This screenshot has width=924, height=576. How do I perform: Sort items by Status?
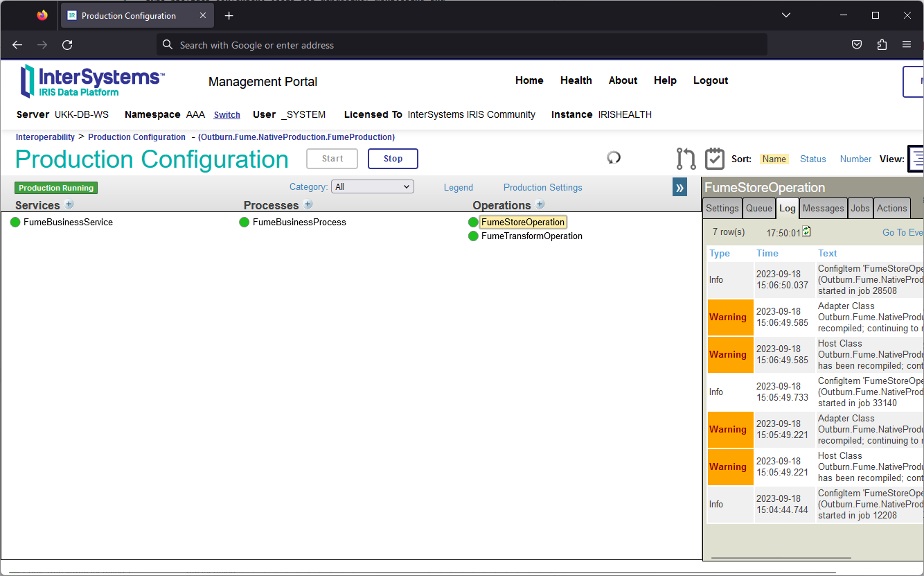[x=812, y=159]
